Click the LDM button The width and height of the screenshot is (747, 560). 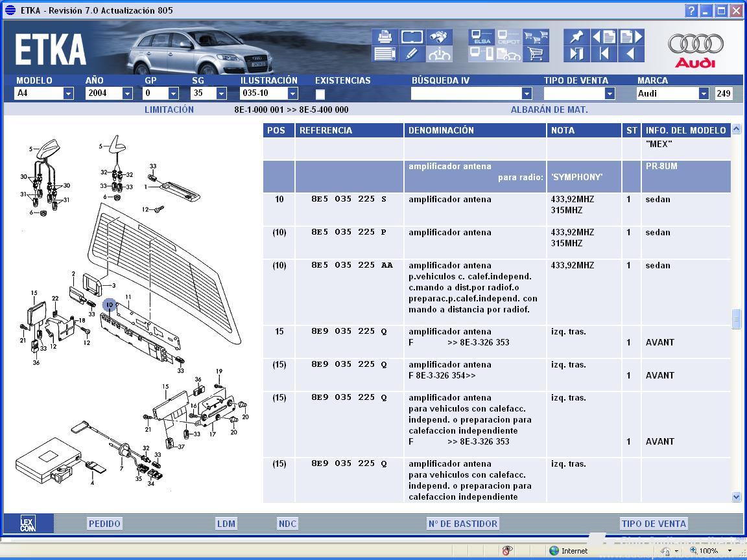coord(226,524)
